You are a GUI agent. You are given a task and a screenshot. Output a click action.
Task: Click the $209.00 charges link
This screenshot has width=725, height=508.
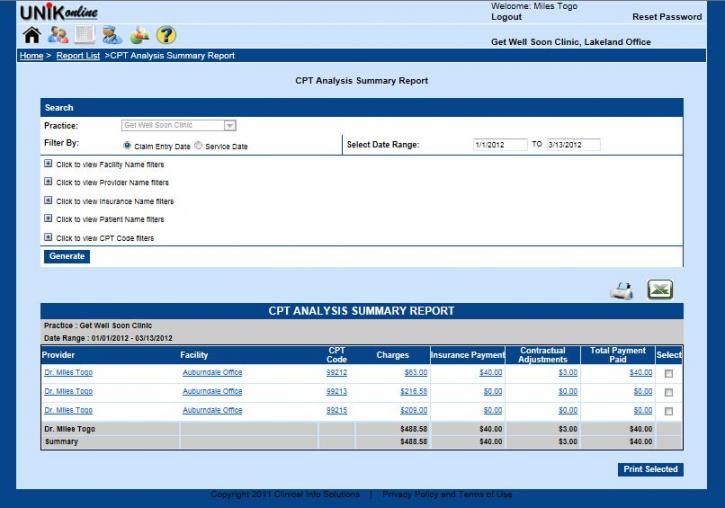pyautogui.click(x=414, y=410)
